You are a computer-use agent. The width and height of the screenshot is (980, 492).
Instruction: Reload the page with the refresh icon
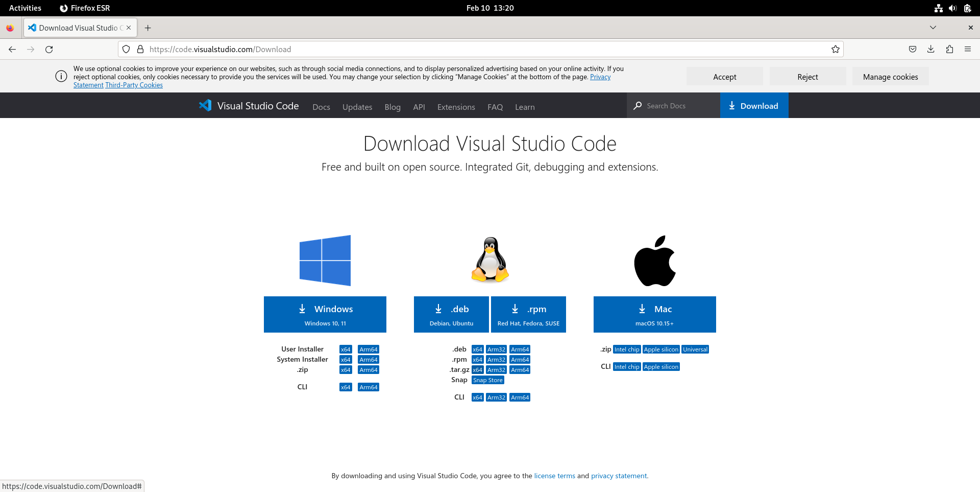coord(49,49)
